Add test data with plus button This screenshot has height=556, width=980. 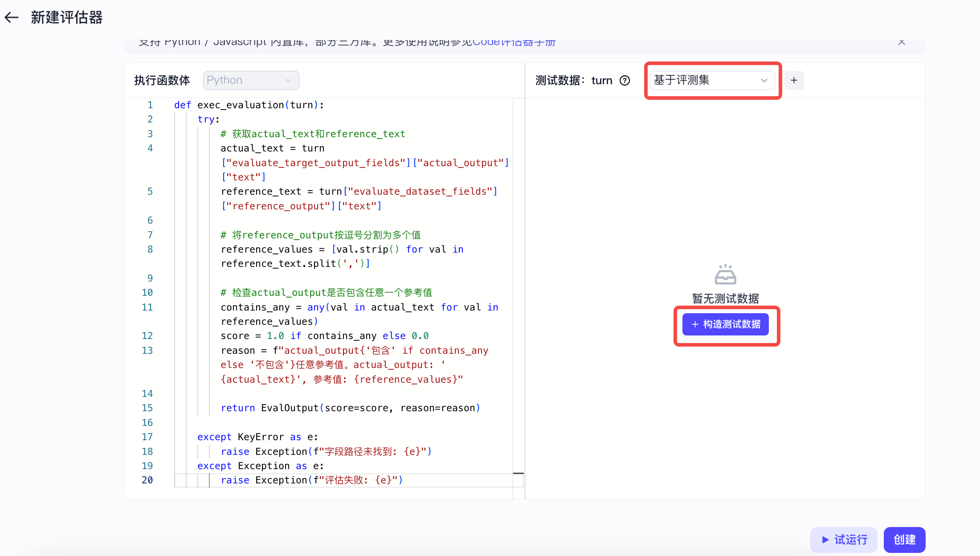794,80
